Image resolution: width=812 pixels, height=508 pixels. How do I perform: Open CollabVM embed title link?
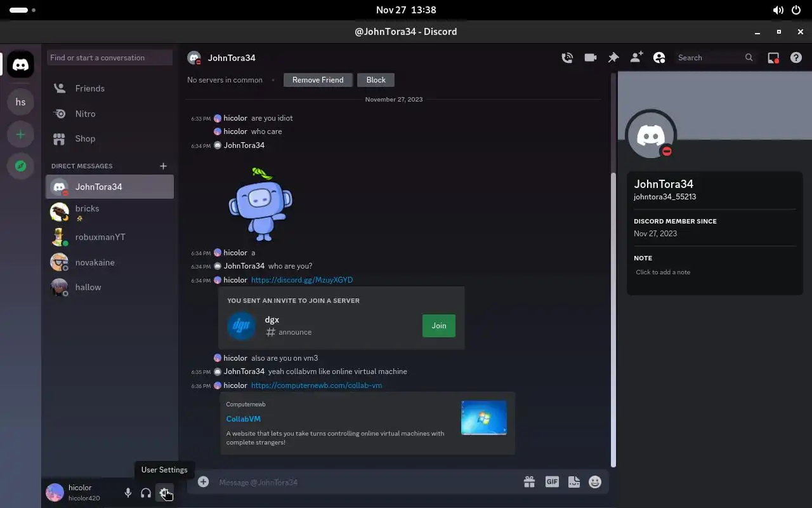pos(244,419)
